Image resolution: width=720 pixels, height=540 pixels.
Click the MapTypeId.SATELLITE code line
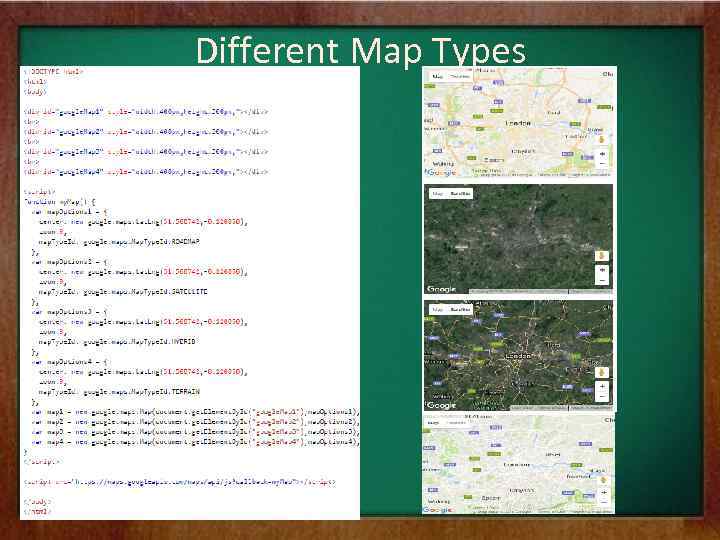pyautogui.click(x=123, y=292)
